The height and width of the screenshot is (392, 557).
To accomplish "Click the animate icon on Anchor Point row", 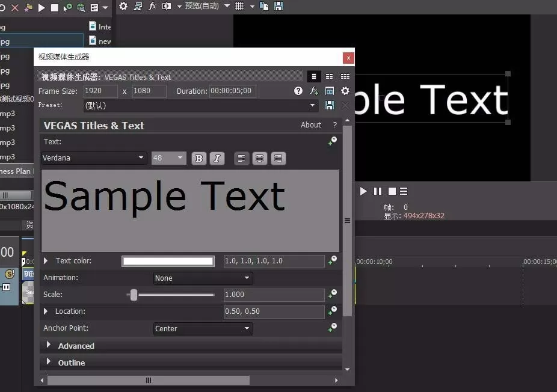I will 333,328.
